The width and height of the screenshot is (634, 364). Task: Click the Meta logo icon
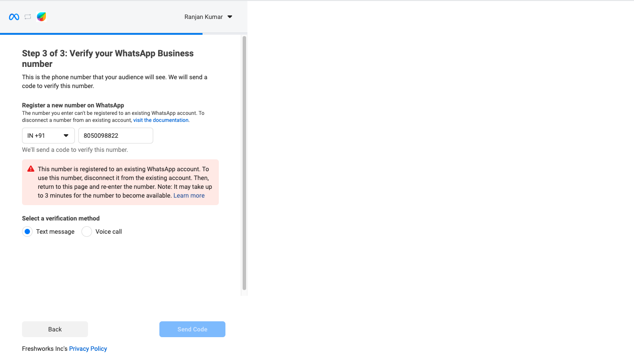(x=14, y=17)
